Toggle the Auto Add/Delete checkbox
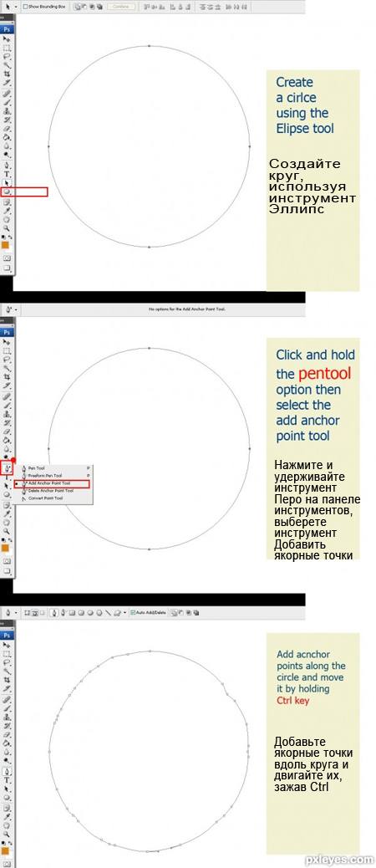376x868 pixels. [133, 613]
